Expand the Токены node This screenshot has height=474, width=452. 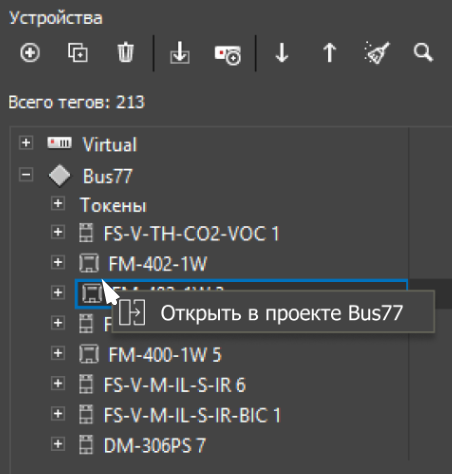[58, 203]
